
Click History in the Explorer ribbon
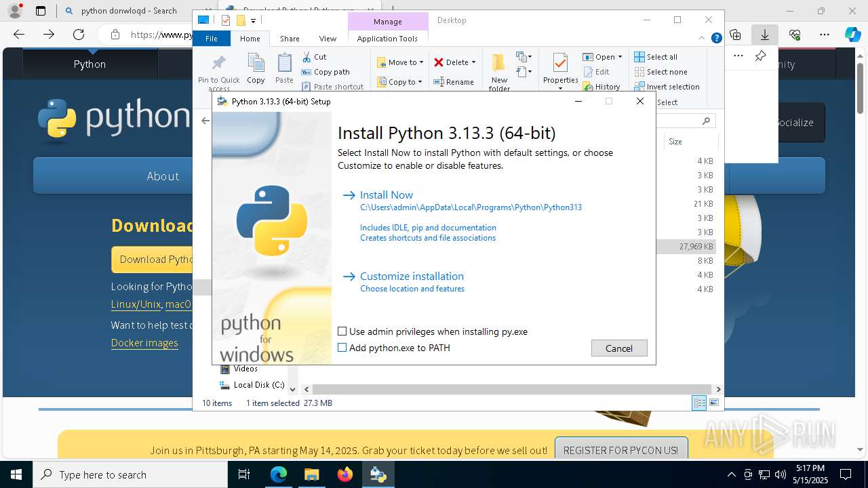pos(601,87)
